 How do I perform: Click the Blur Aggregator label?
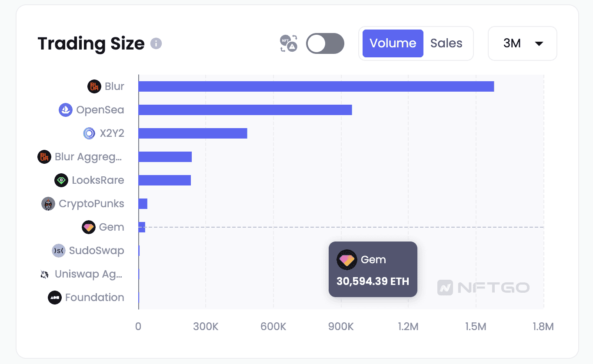(x=88, y=157)
